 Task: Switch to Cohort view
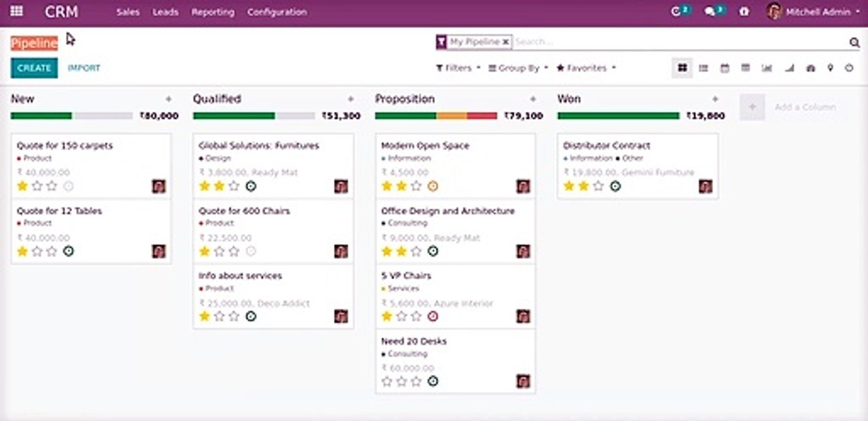point(789,68)
